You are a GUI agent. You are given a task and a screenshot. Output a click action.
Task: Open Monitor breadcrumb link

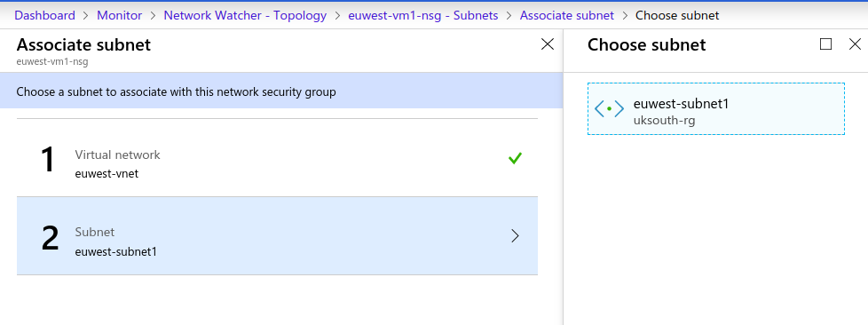[119, 15]
